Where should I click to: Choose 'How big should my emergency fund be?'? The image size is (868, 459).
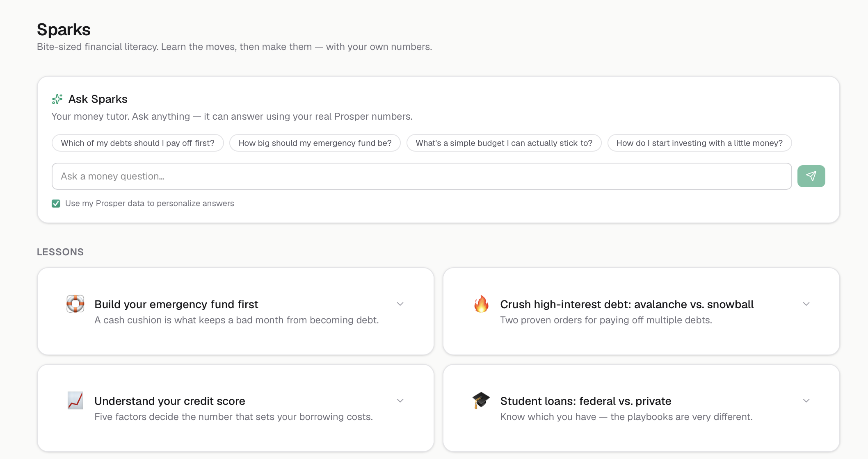(x=315, y=143)
